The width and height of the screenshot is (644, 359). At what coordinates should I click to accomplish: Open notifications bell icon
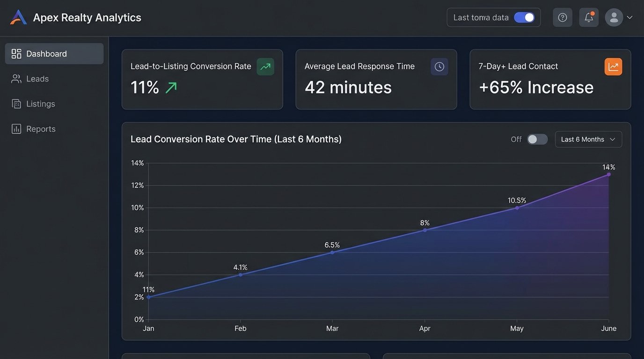[x=588, y=17]
